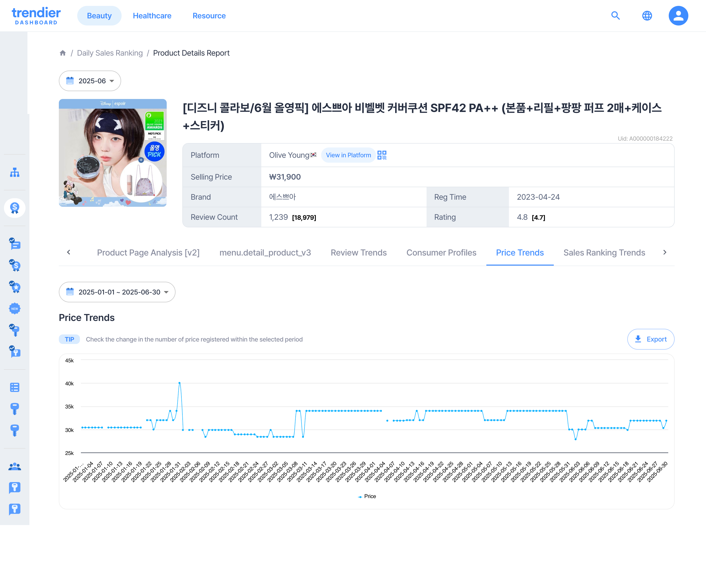Click the Olive Young platform name
The width and height of the screenshot is (706, 588).
click(289, 155)
